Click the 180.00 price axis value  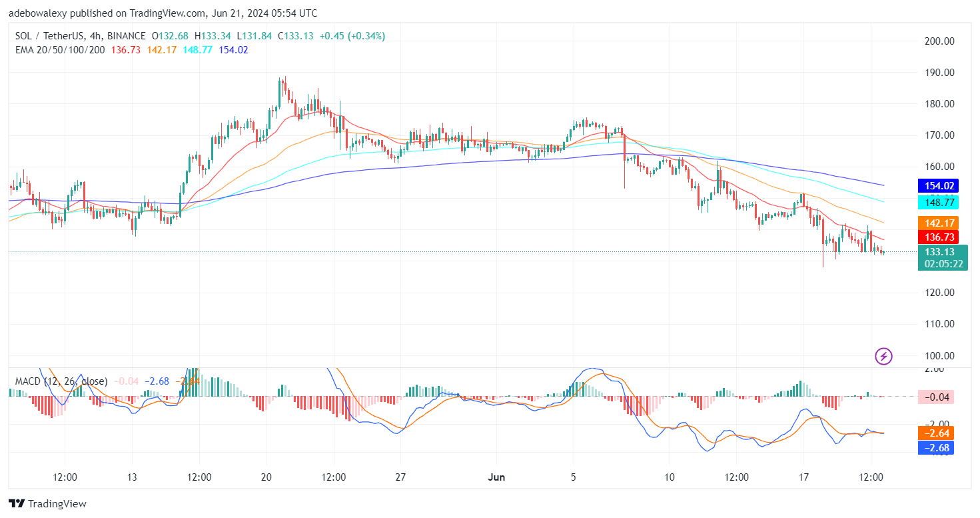(x=941, y=104)
